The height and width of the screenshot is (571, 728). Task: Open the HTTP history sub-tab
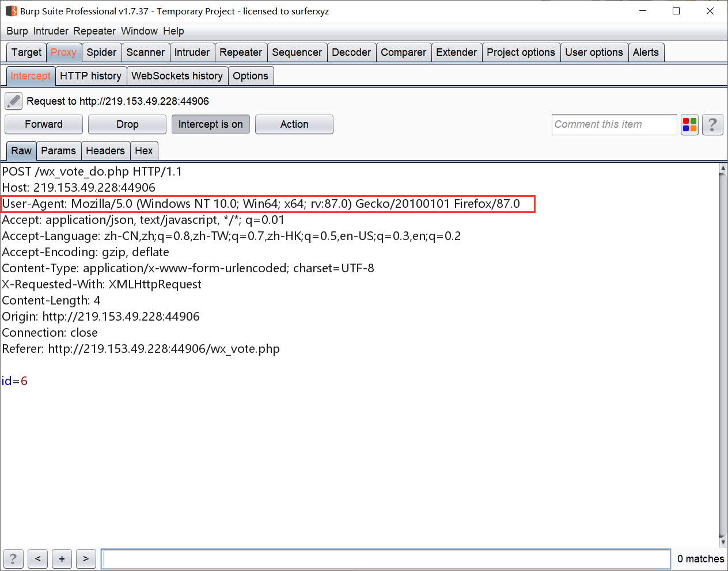coord(91,76)
